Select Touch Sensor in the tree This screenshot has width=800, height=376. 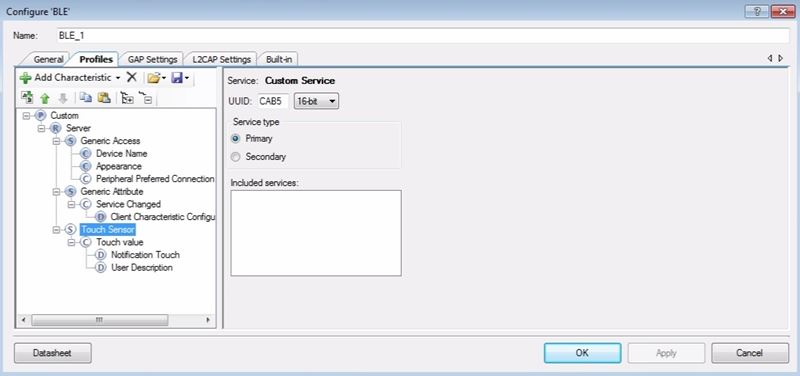(108, 230)
